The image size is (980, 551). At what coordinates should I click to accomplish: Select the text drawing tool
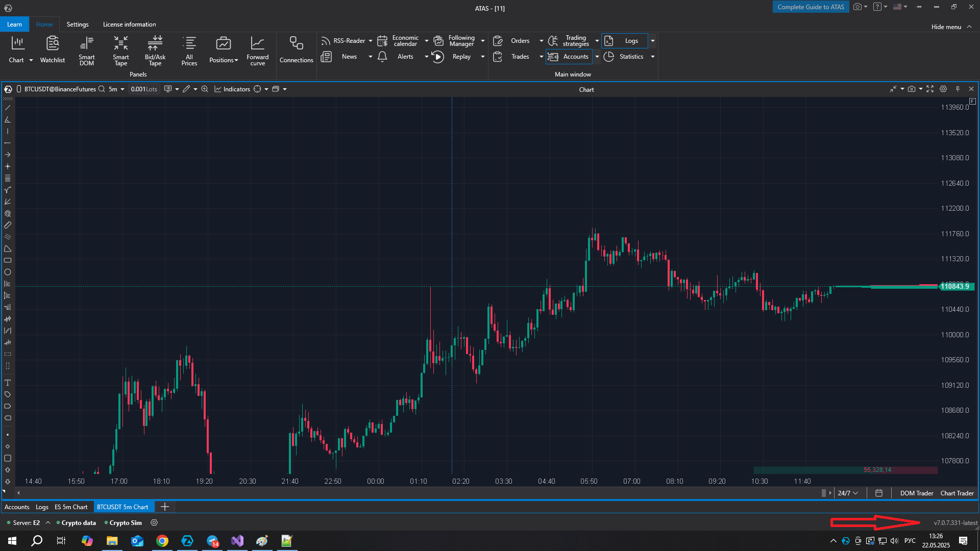click(8, 383)
